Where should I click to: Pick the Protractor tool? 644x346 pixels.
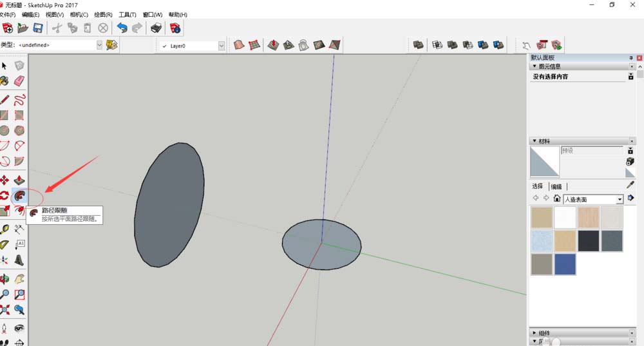point(5,244)
